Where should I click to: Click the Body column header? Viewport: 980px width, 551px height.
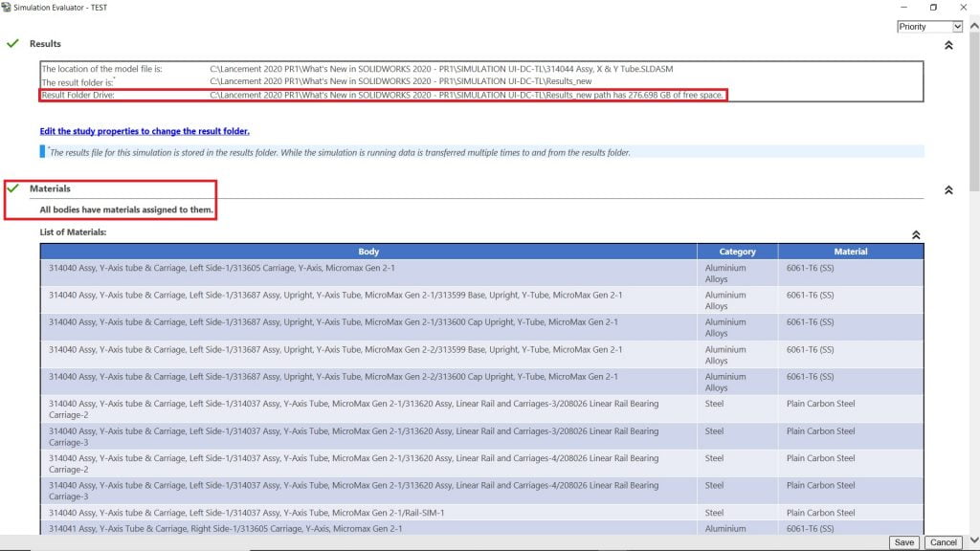coord(368,252)
